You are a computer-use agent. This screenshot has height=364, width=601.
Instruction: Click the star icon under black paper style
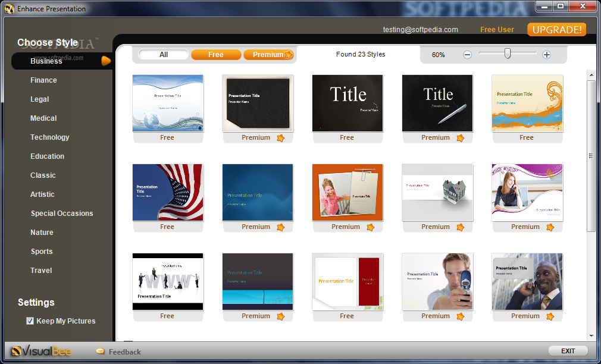pyautogui.click(x=281, y=138)
